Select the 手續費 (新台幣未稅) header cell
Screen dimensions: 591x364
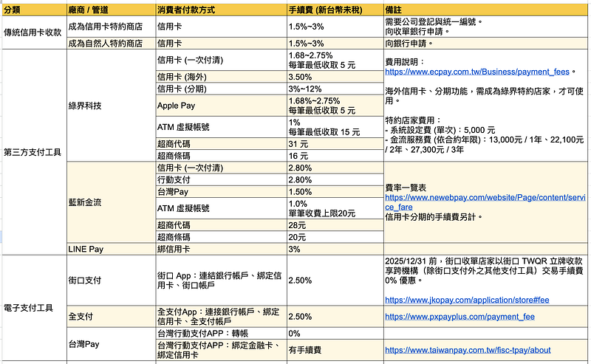pyautogui.click(x=335, y=10)
